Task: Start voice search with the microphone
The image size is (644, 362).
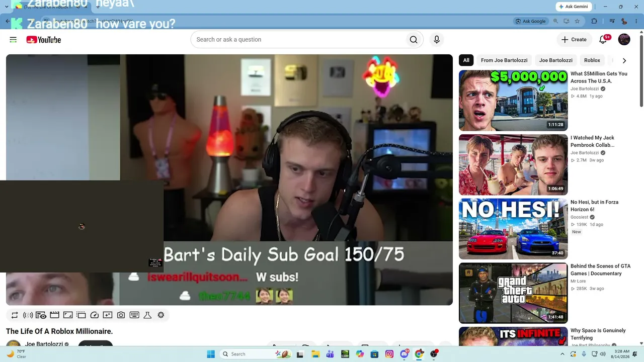Action: (x=437, y=40)
